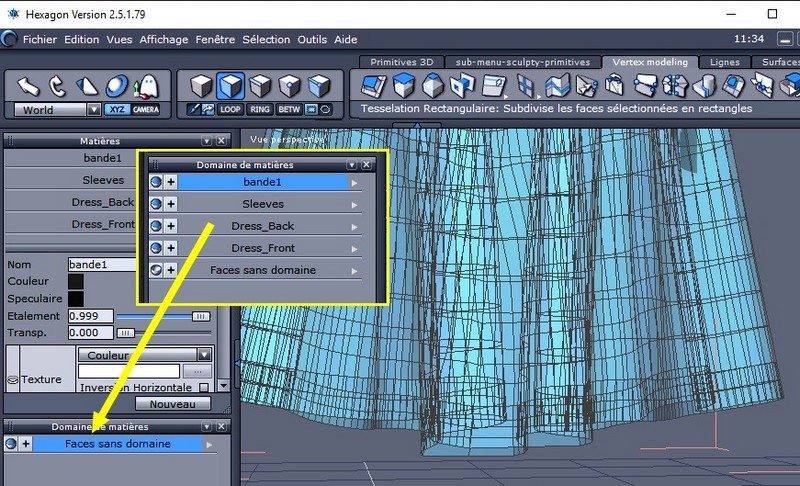Expand the arrow at right of bande1 domain
The image size is (800, 486).
click(x=354, y=183)
